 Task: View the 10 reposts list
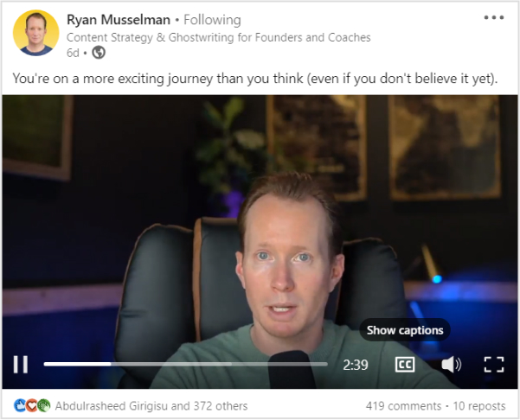478,406
